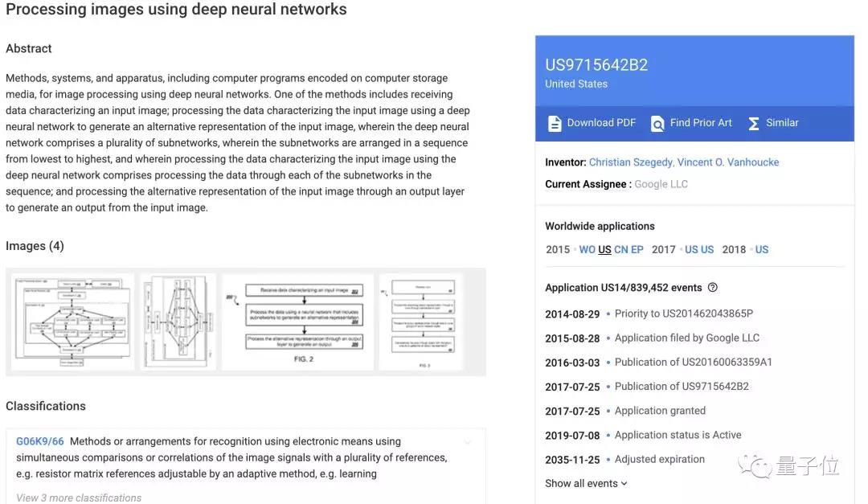Click the Application filed by Google LLC event
This screenshot has width=868, height=504.
pos(687,338)
